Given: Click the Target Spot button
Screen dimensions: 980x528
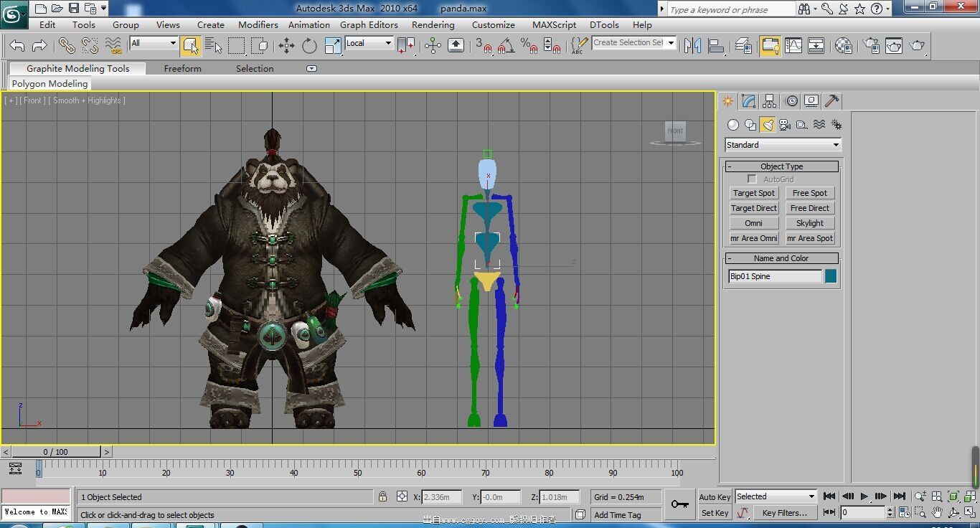Looking at the screenshot, I should pyautogui.click(x=754, y=193).
